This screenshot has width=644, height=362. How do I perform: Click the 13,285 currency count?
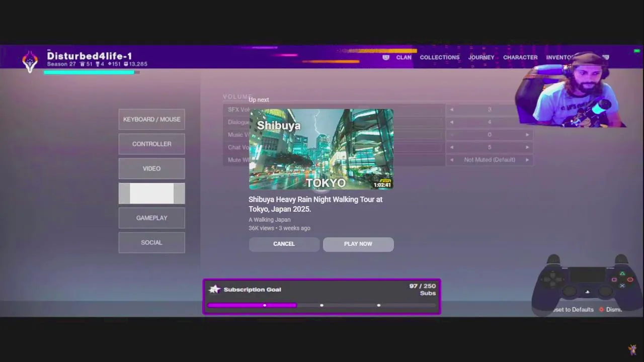138,64
